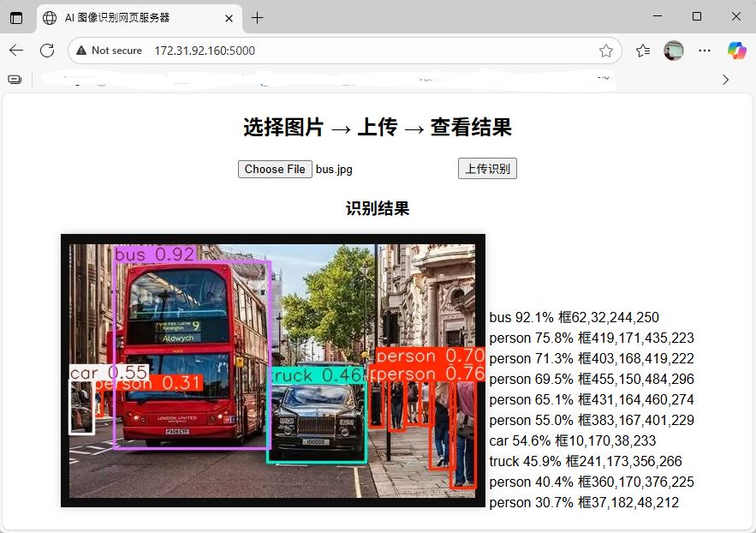The height and width of the screenshot is (533, 756).
Task: Focus the address bar showing 172.31.92.160:5000
Action: coord(342,51)
